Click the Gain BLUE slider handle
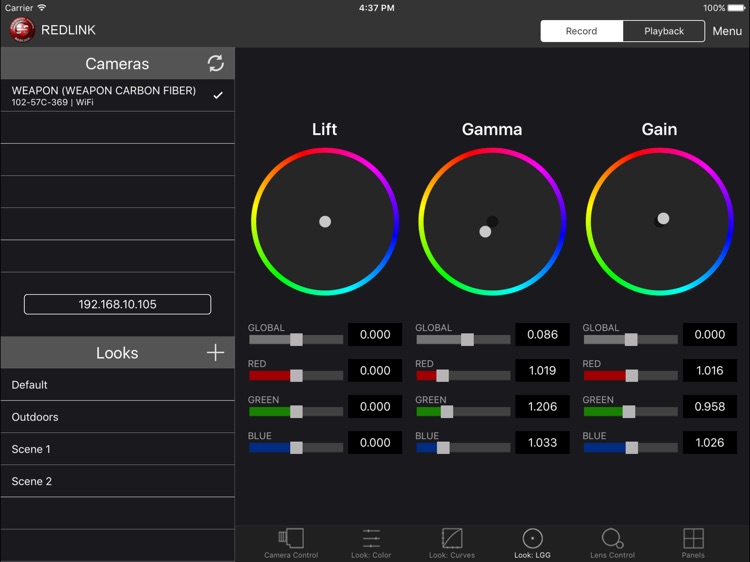Image resolution: width=750 pixels, height=562 pixels. [x=632, y=448]
